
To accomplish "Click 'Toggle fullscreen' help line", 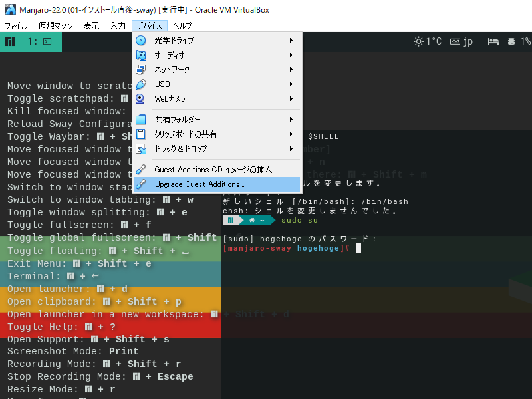I will (x=79, y=225).
